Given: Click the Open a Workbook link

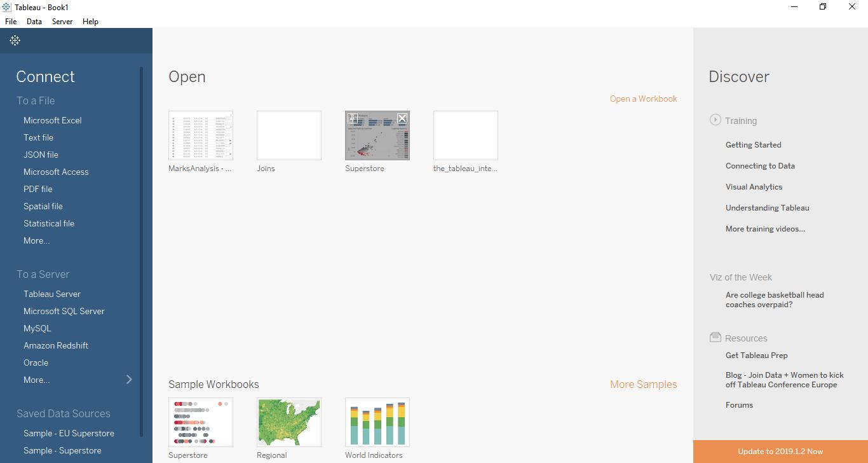Looking at the screenshot, I should tap(643, 99).
